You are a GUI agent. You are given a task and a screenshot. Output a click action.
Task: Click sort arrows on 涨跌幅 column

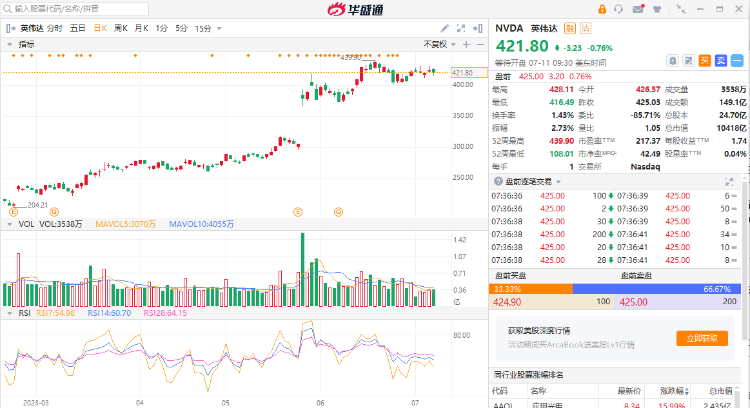[687, 391]
